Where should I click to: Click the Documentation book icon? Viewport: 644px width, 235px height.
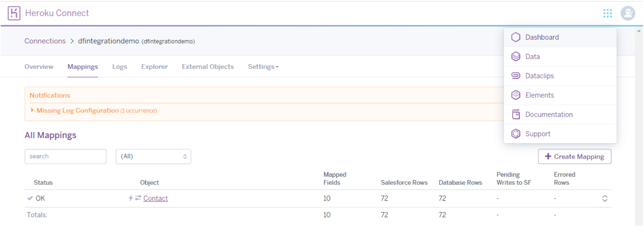[515, 114]
